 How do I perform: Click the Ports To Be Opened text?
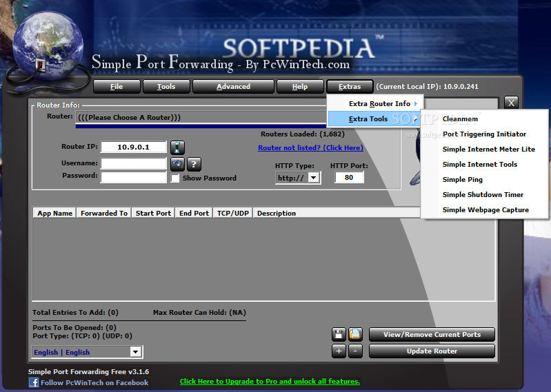point(74,327)
